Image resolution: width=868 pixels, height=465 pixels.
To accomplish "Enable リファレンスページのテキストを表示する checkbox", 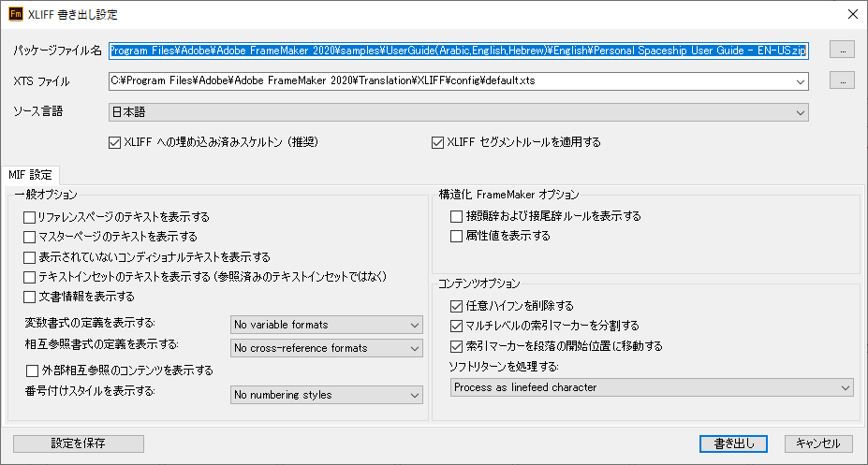I will pyautogui.click(x=29, y=217).
